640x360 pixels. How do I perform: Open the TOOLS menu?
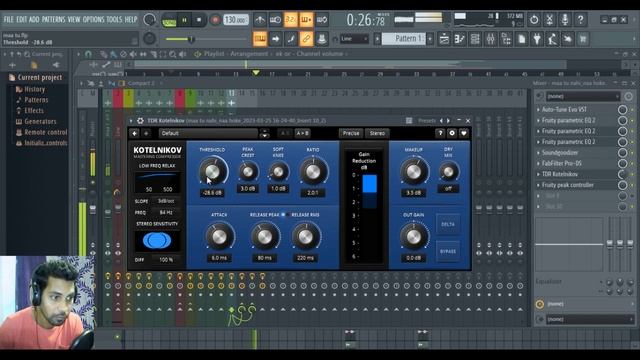114,19
